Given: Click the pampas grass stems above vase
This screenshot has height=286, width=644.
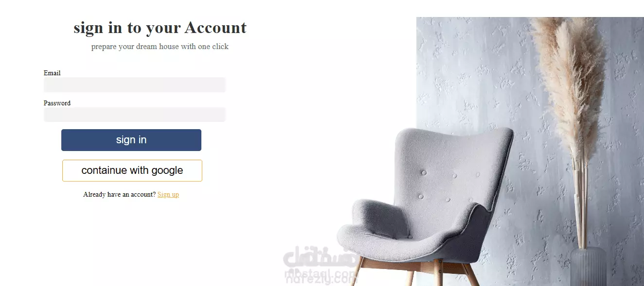Looking at the screenshot, I should pos(580,204).
